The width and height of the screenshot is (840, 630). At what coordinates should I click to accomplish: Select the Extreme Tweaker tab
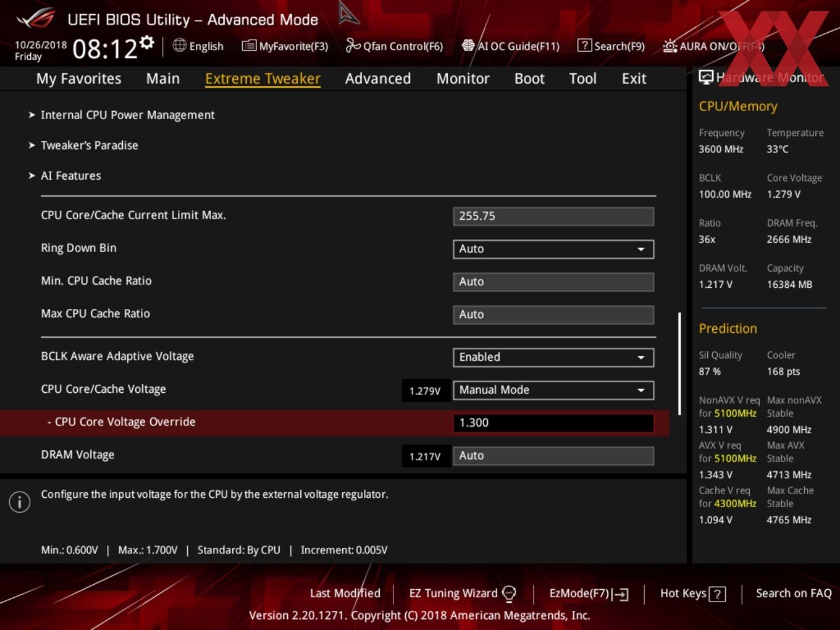point(262,78)
